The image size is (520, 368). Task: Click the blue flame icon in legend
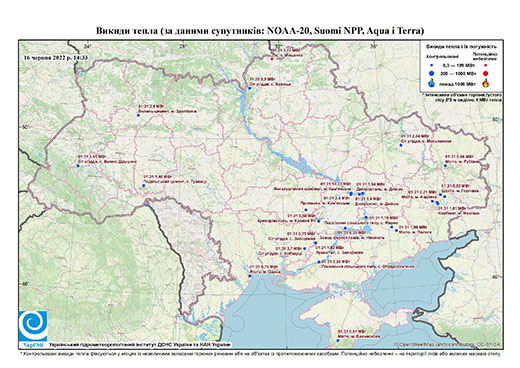[432, 83]
